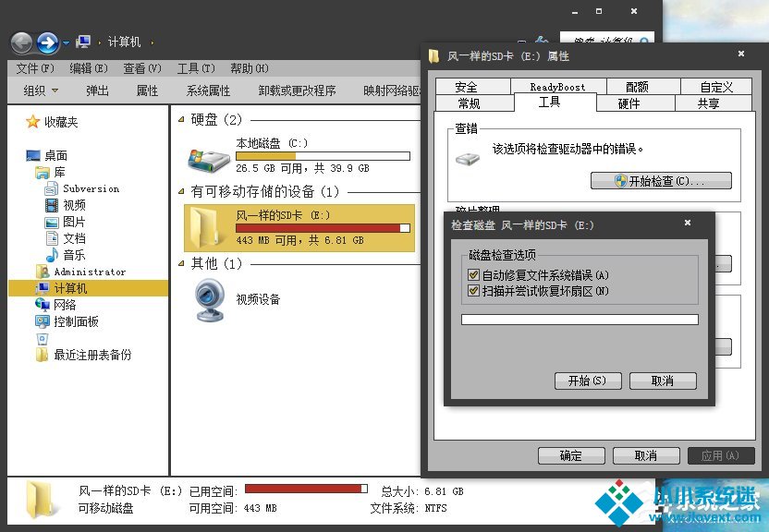Click 开始(S) to start disk check

coord(588,381)
